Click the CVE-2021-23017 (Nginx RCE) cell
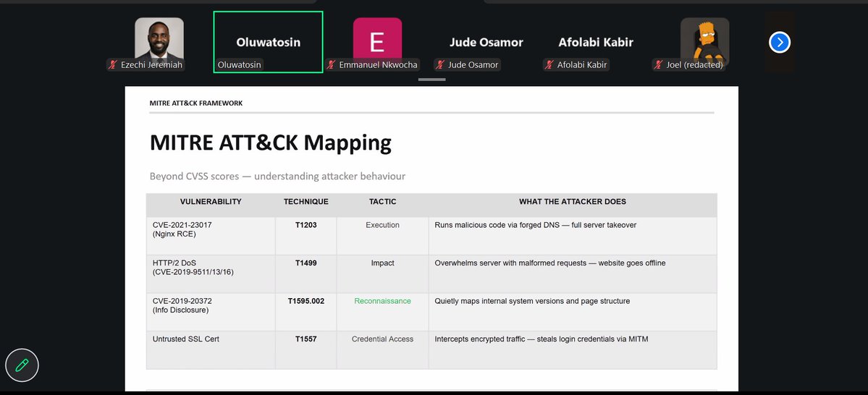Screen dimensions: 868x395 pyautogui.click(x=211, y=236)
